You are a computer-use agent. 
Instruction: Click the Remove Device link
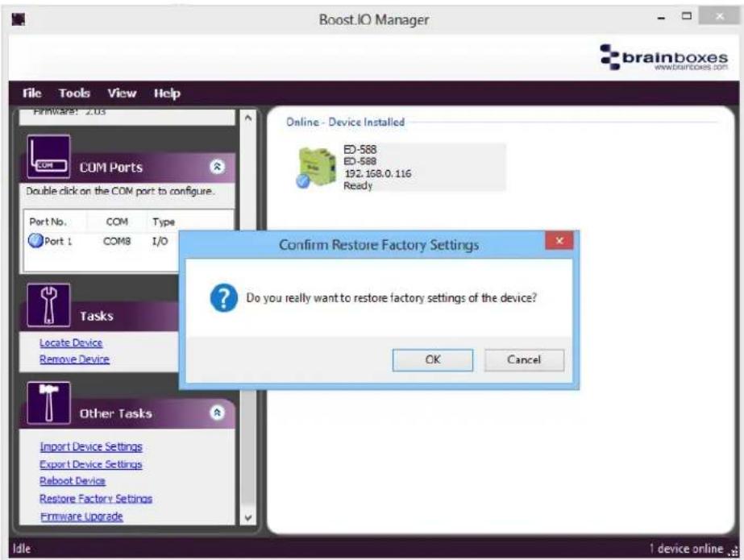[74, 359]
